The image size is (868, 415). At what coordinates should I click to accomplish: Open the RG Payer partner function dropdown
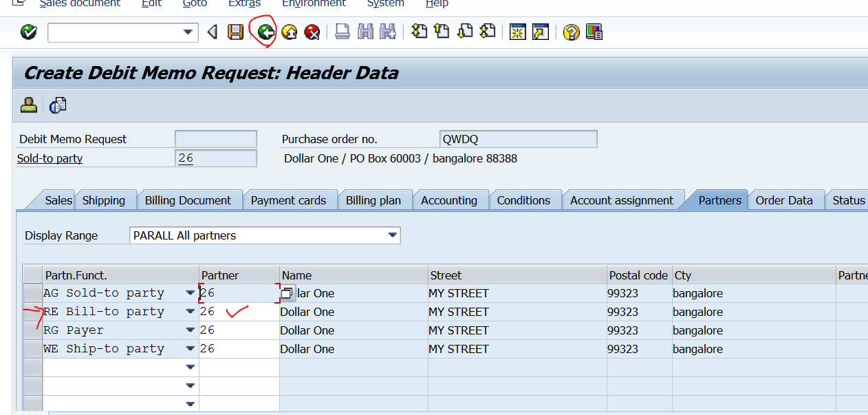[190, 330]
